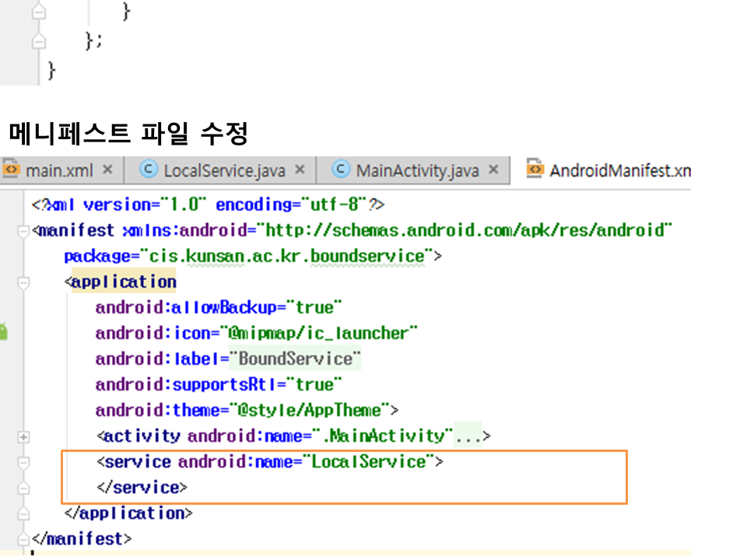Expand the folded activity element
747x560 pixels.
(x=24, y=436)
